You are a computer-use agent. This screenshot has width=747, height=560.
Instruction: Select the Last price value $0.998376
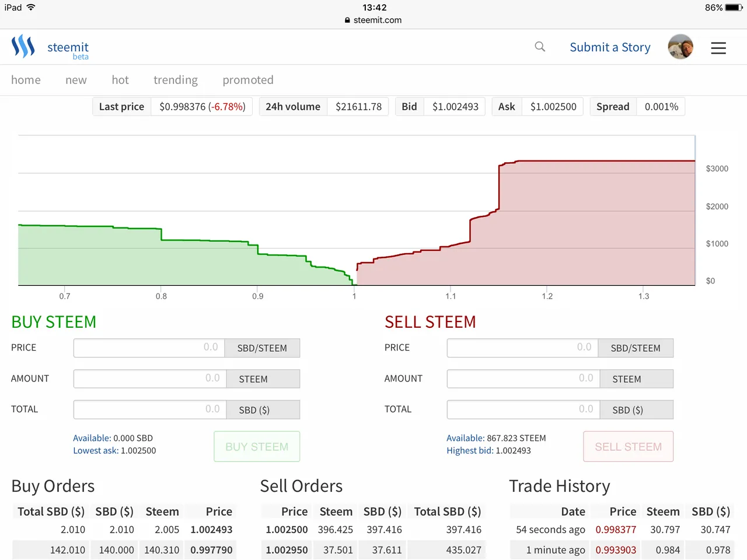tap(182, 107)
